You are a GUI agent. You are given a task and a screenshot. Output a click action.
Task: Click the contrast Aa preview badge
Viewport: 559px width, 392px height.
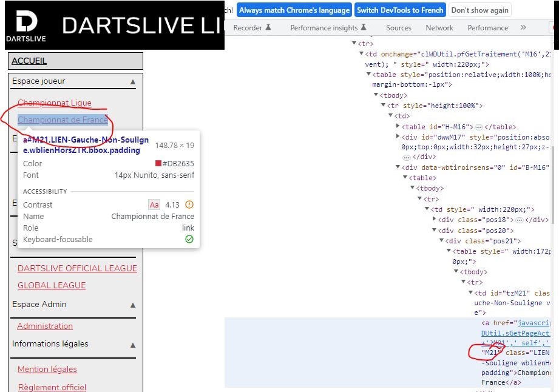[x=154, y=204]
